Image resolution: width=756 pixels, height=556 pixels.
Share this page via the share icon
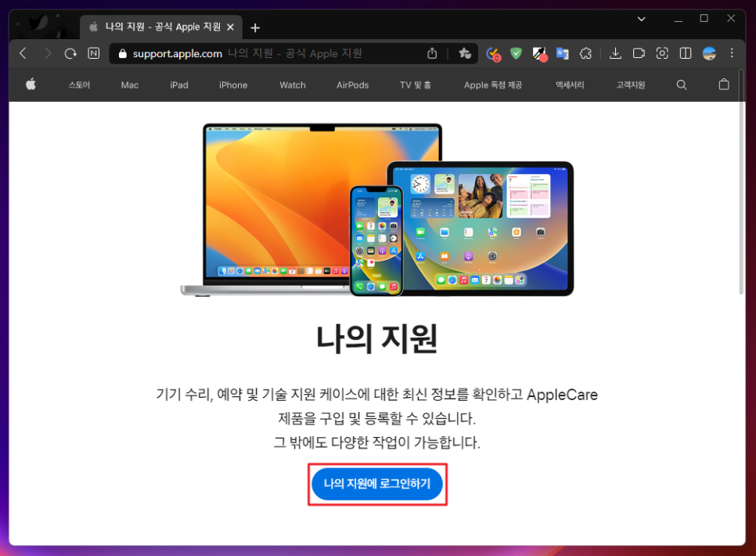(432, 53)
